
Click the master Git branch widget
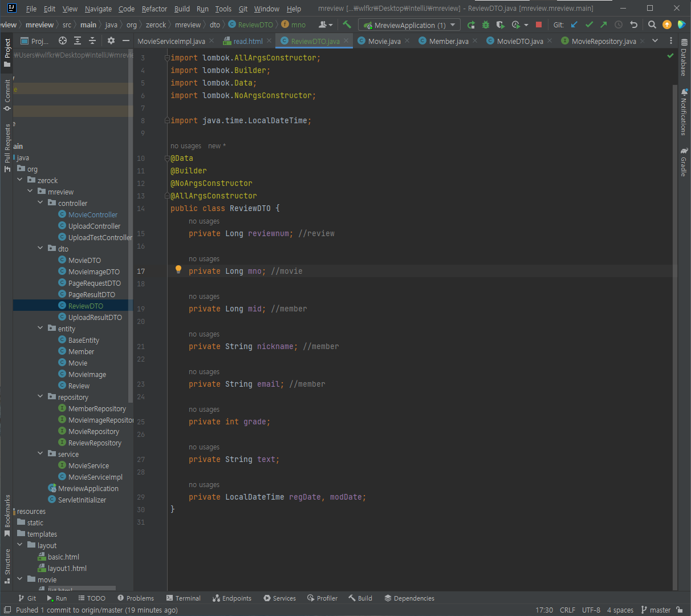point(656,610)
